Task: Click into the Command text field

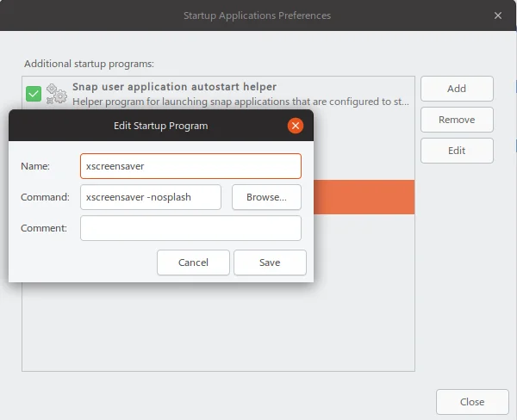Action: coord(151,197)
